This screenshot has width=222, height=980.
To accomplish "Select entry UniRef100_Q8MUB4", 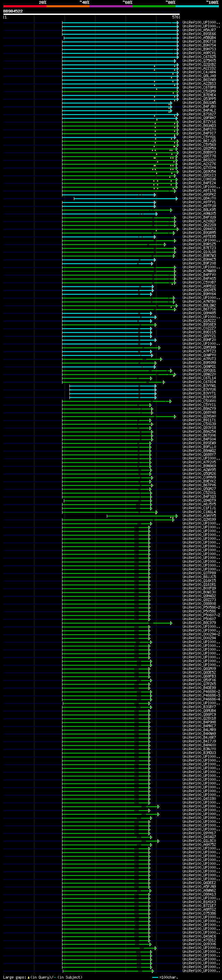I will click(x=199, y=711).
